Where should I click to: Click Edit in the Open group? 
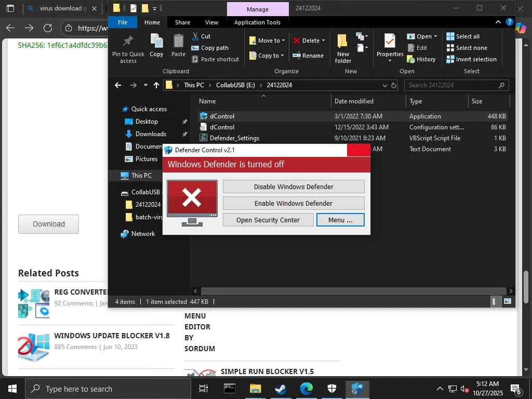[417, 48]
